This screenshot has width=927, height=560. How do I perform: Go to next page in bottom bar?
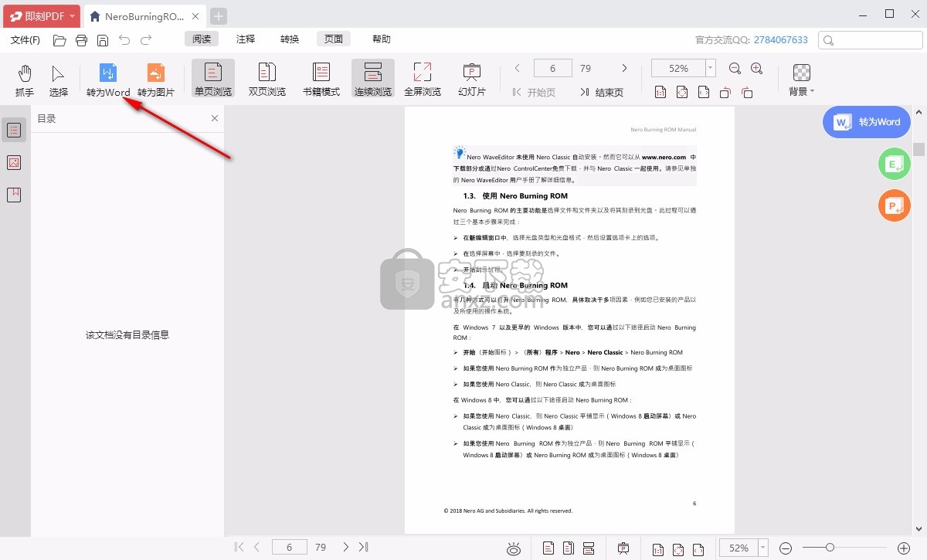click(345, 548)
